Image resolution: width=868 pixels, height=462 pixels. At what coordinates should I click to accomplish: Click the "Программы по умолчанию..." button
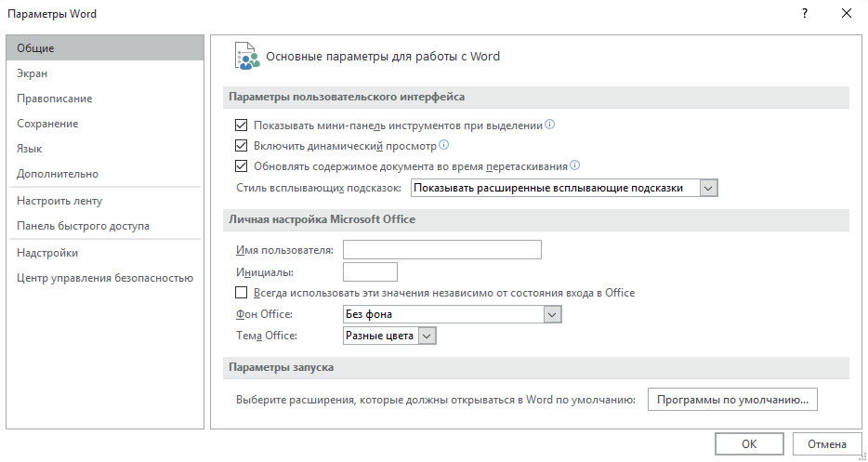coord(731,400)
